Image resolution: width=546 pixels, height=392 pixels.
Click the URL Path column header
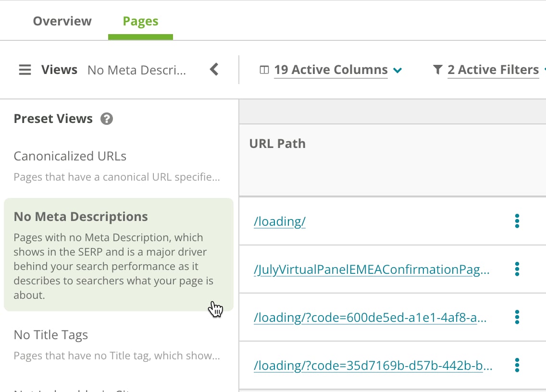[277, 144]
